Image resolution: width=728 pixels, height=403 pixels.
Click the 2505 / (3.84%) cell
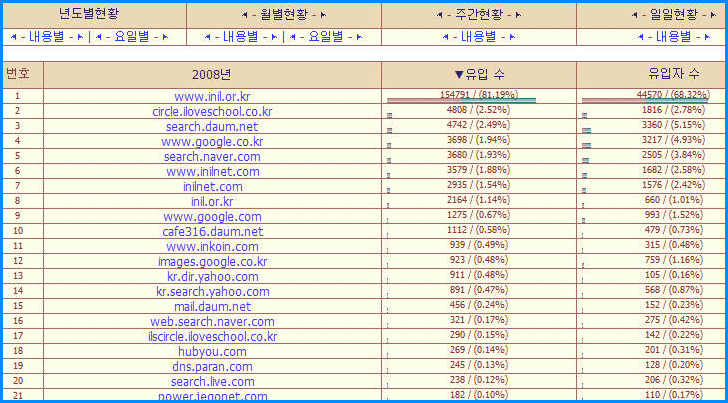tap(674, 154)
